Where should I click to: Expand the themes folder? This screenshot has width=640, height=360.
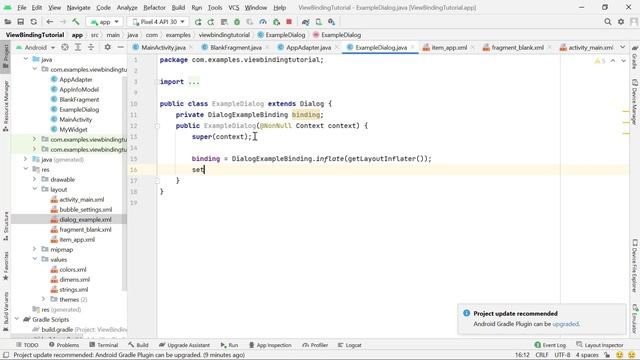pos(44,299)
